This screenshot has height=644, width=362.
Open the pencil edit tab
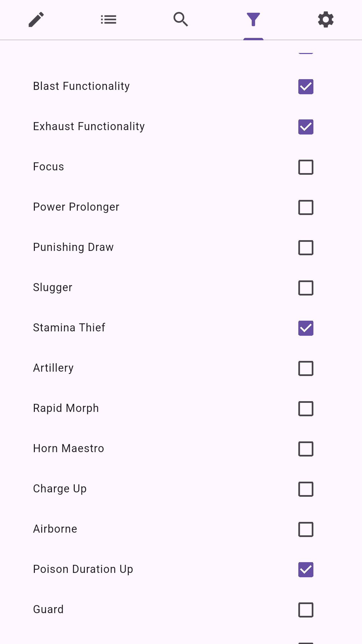[36, 19]
